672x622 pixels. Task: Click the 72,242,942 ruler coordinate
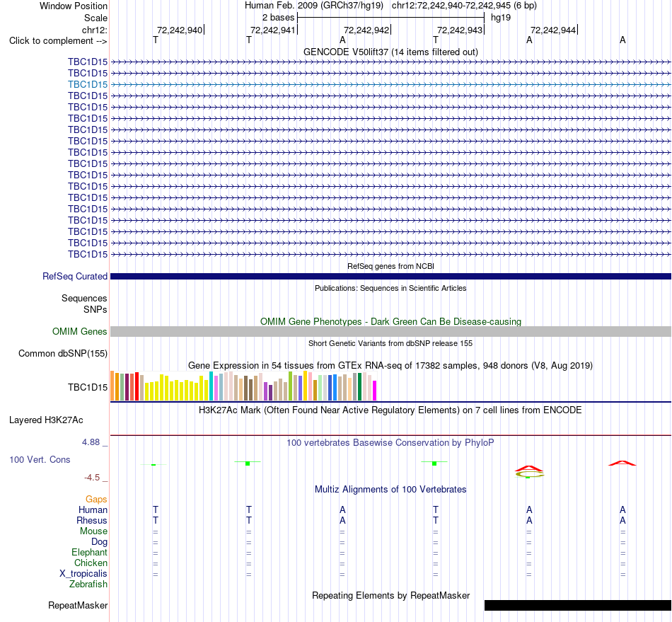coord(366,30)
